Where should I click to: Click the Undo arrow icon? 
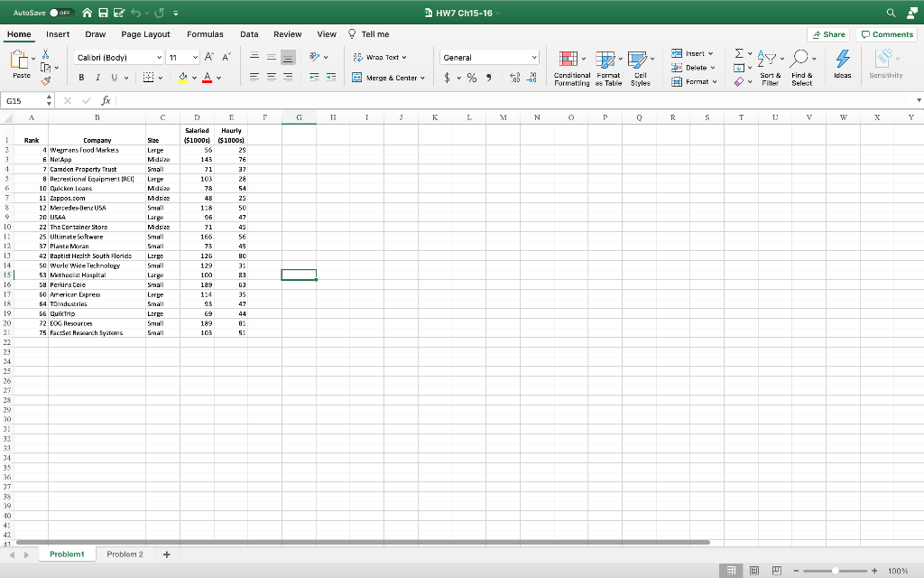136,13
